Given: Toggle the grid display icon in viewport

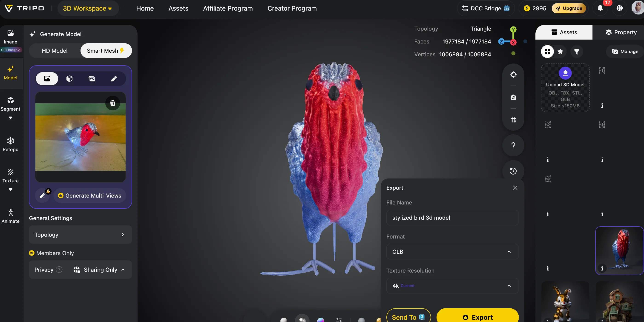Looking at the screenshot, I should 513,120.
